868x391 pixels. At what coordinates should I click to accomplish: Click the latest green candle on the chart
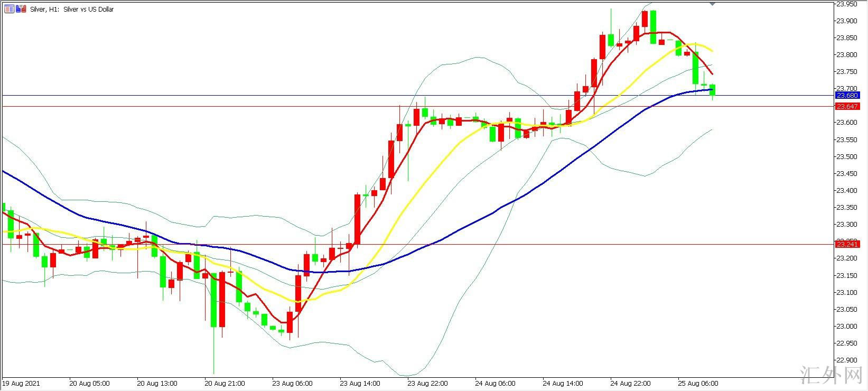click(x=713, y=90)
